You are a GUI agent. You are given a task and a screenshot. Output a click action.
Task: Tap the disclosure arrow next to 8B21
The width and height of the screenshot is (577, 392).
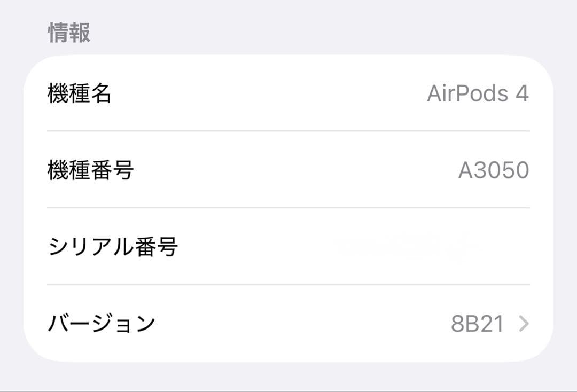(525, 323)
